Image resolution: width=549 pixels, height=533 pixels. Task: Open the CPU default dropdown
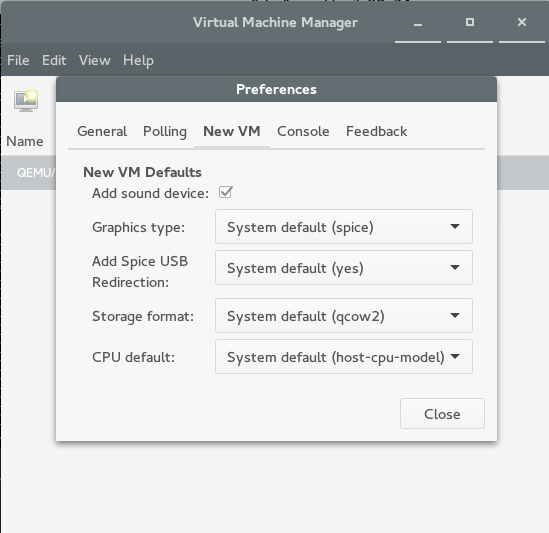click(344, 357)
